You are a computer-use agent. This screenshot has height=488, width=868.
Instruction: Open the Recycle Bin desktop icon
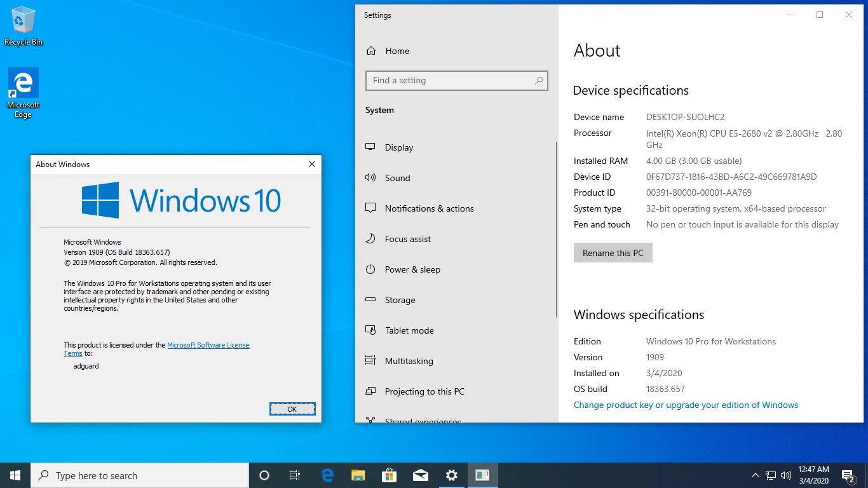pyautogui.click(x=24, y=27)
